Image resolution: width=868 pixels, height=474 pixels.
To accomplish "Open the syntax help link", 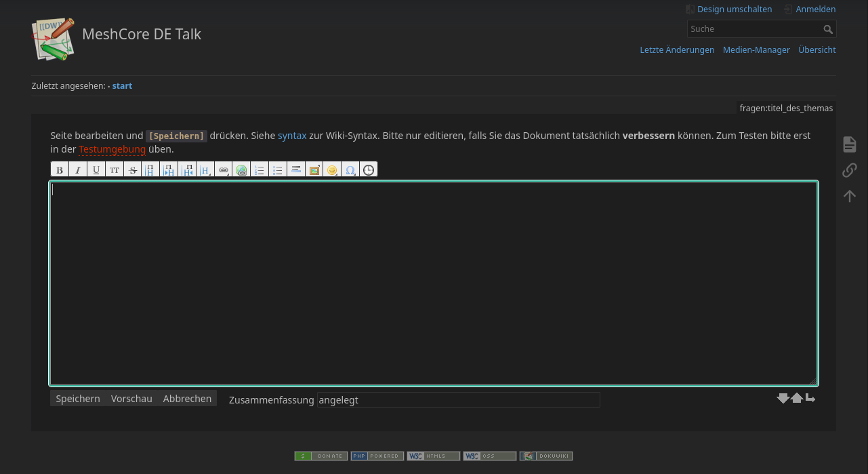I will click(x=292, y=136).
